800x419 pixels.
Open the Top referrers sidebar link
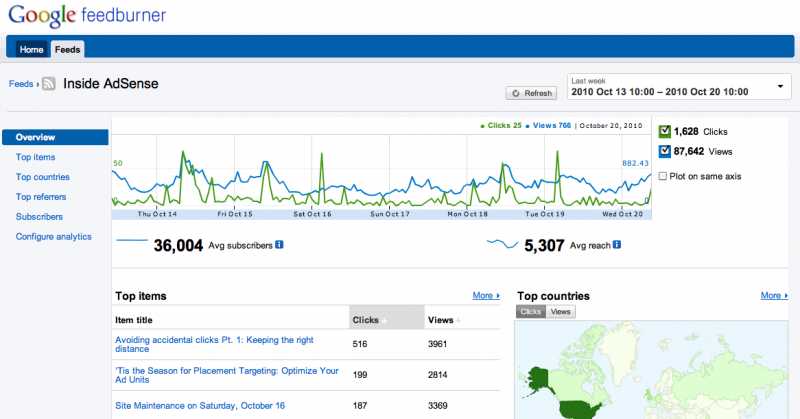tap(42, 197)
